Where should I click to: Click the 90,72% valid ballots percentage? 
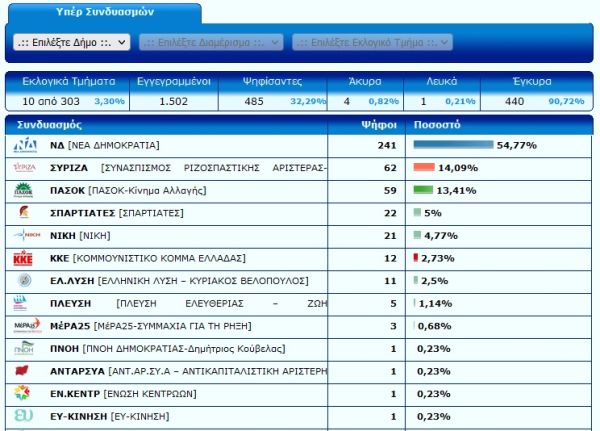coord(566,101)
